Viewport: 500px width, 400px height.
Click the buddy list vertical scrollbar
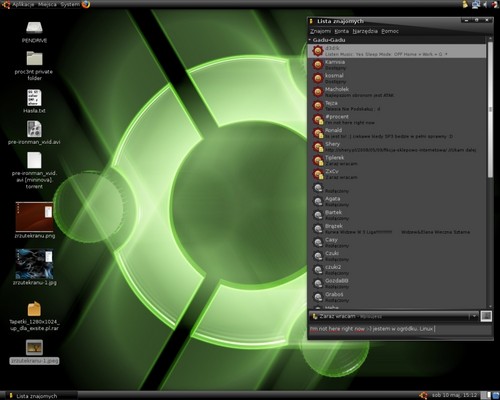pyautogui.click(x=490, y=110)
